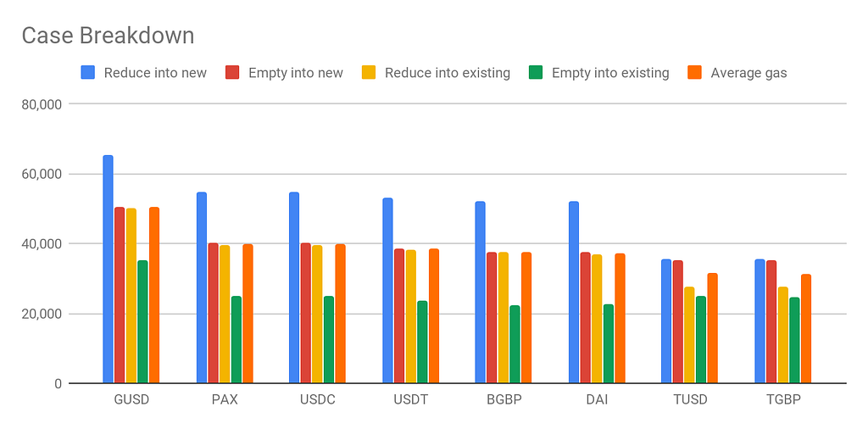This screenshot has width=868, height=429.
Task: Click the Empty into existing legend label
Action: 610,73
